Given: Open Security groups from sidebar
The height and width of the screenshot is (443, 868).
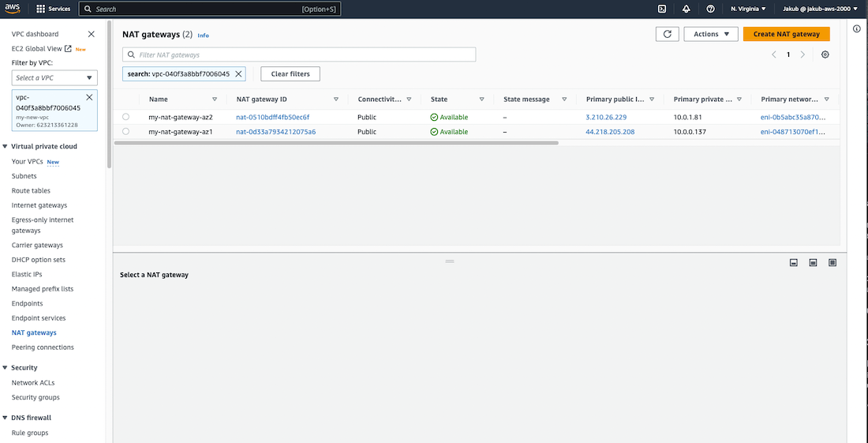Looking at the screenshot, I should pyautogui.click(x=36, y=397).
